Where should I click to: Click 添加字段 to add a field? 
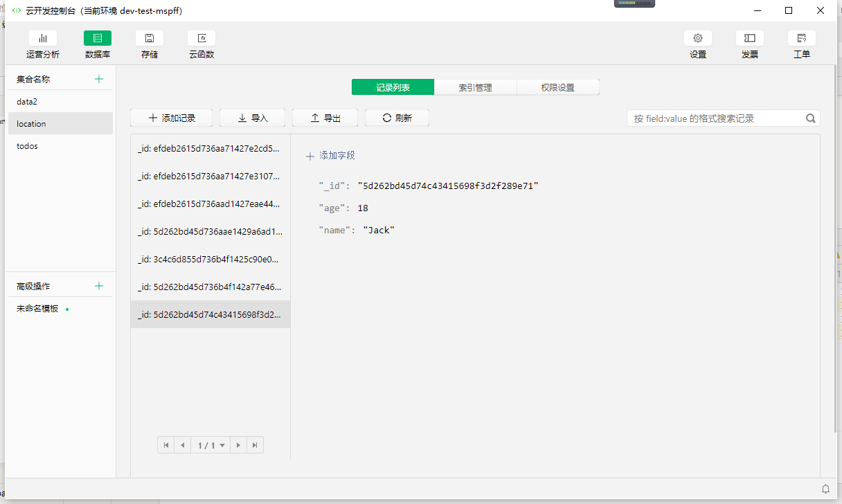pos(331,156)
